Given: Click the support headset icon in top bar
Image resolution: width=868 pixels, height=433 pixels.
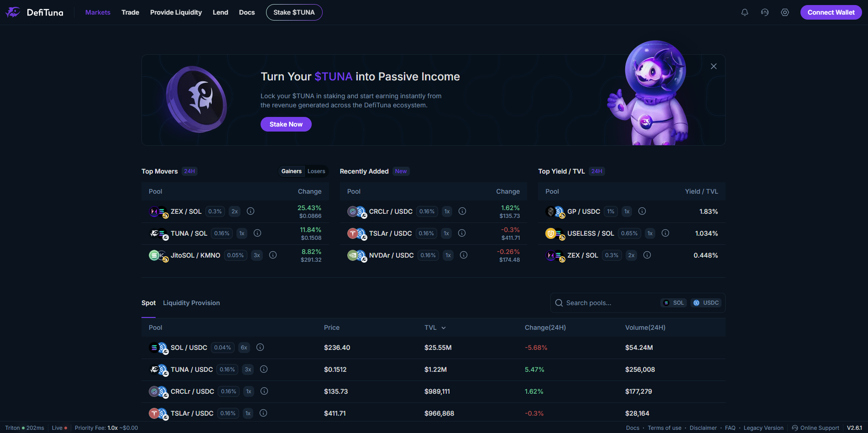Looking at the screenshot, I should click(764, 12).
